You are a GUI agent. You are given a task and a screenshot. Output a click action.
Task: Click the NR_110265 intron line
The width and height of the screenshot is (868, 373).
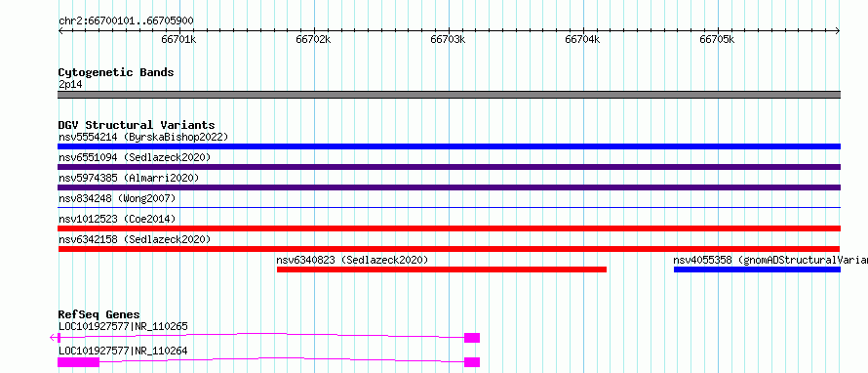(262, 334)
